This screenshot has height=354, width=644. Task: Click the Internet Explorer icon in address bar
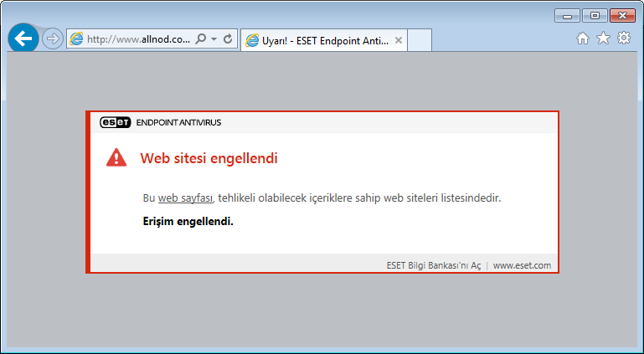[76, 39]
